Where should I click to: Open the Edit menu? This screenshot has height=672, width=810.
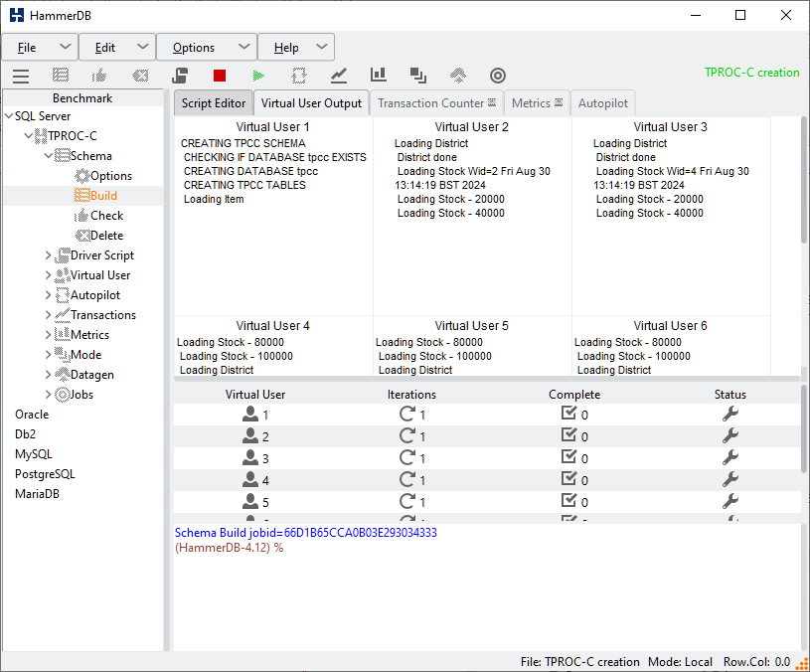[x=117, y=48]
